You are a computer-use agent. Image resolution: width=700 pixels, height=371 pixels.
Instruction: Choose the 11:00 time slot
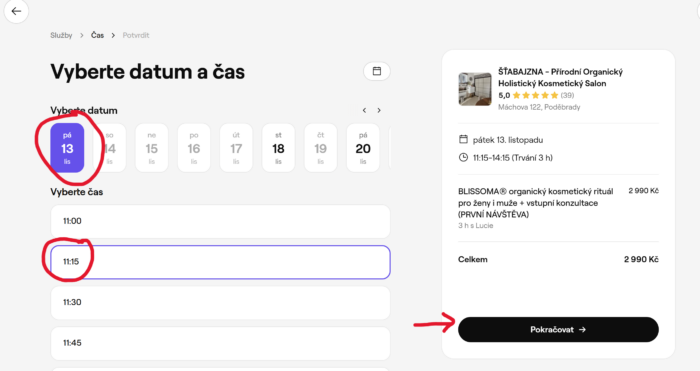tap(221, 221)
